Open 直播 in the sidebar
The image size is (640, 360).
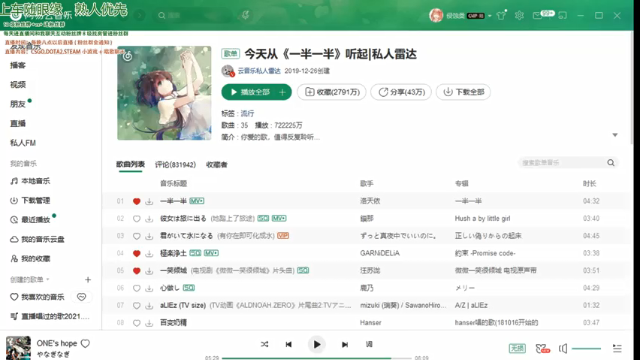18,123
